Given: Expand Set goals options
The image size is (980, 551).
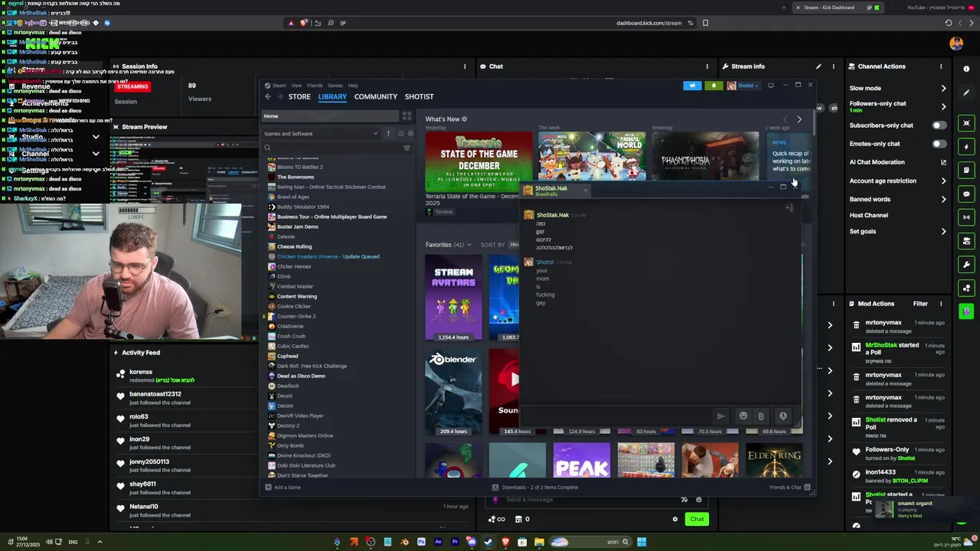Looking at the screenshot, I should tap(943, 231).
